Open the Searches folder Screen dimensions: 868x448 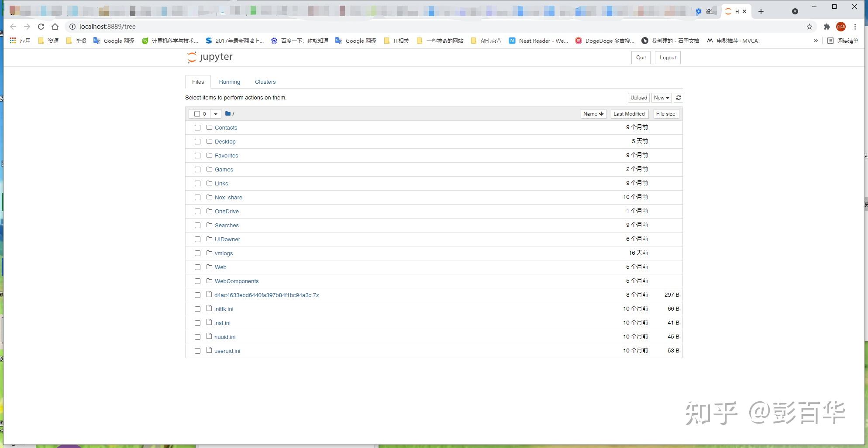pyautogui.click(x=227, y=226)
